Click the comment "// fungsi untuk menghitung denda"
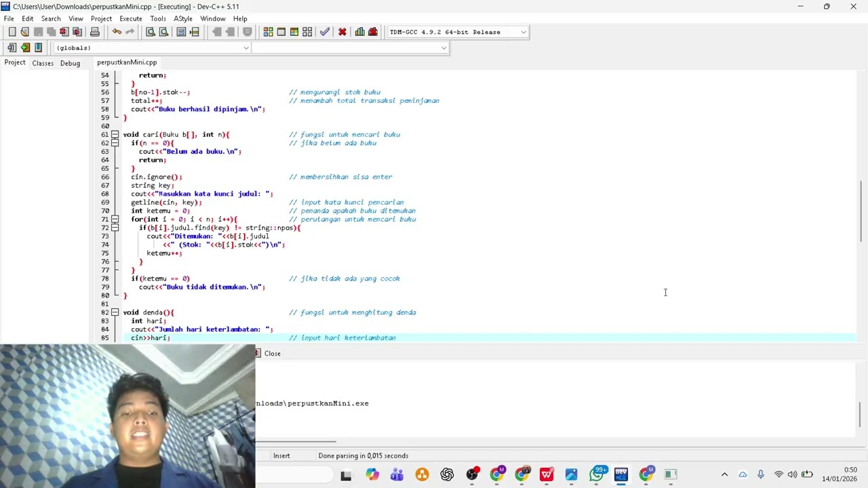 353,312
